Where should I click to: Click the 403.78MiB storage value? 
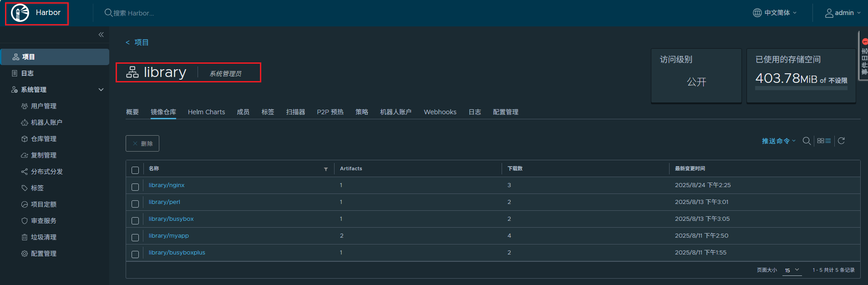tap(786, 78)
